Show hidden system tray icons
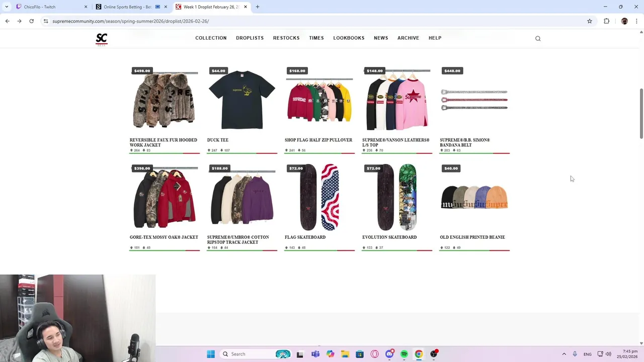The width and height of the screenshot is (644, 362). tap(564, 354)
